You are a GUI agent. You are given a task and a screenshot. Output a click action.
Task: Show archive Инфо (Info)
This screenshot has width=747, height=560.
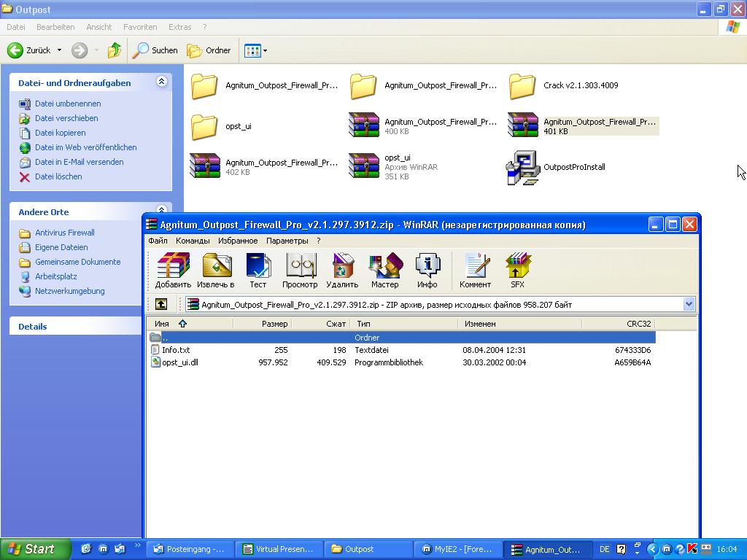click(427, 271)
